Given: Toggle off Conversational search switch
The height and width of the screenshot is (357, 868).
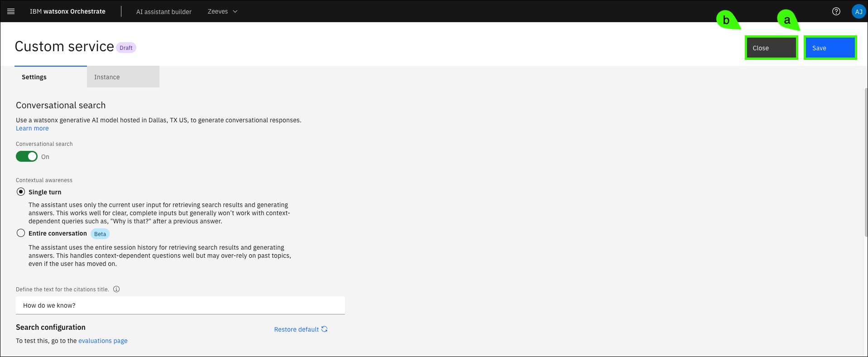Looking at the screenshot, I should [27, 156].
